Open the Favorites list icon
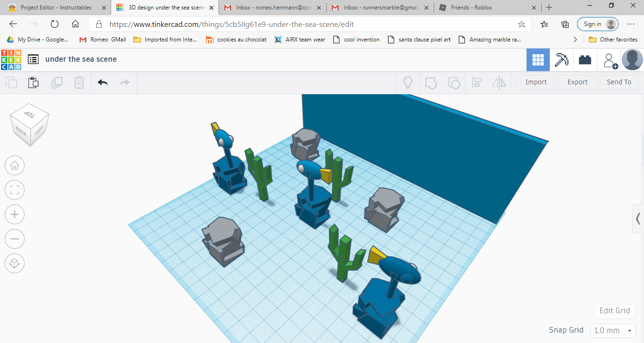Screen dimensions: 644x343 545,24
